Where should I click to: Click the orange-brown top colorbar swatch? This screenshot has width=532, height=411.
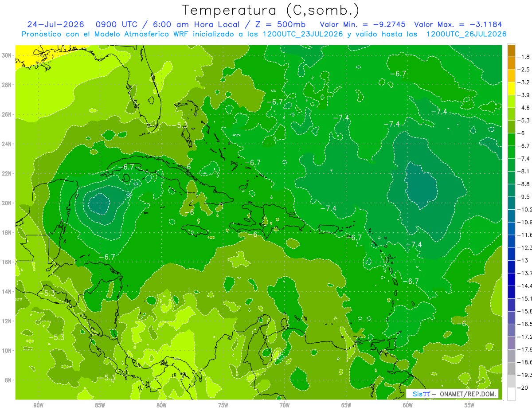(x=511, y=51)
